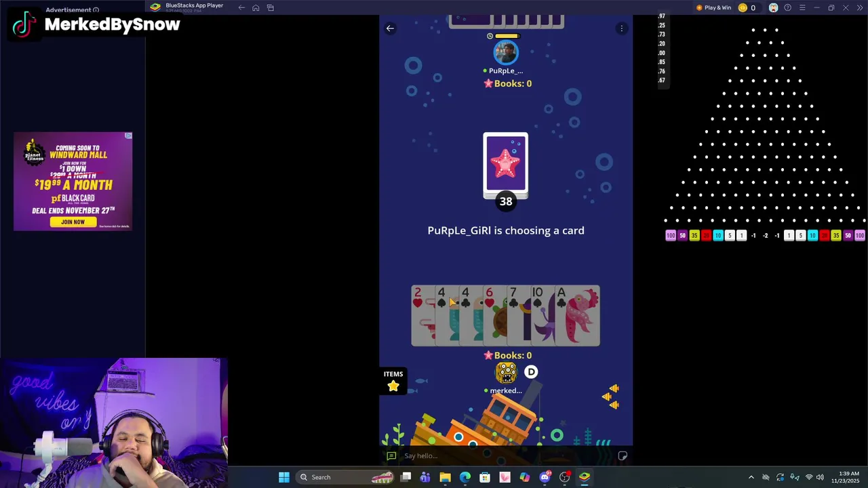Show hidden system tray icons
The width and height of the screenshot is (868, 488).
coord(751,477)
